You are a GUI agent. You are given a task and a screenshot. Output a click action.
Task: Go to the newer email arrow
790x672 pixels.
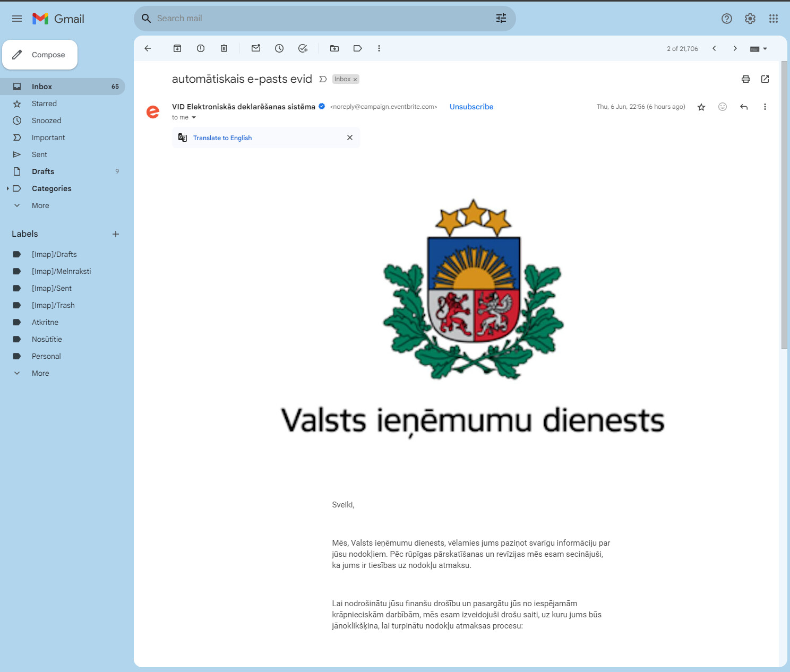[x=715, y=48]
